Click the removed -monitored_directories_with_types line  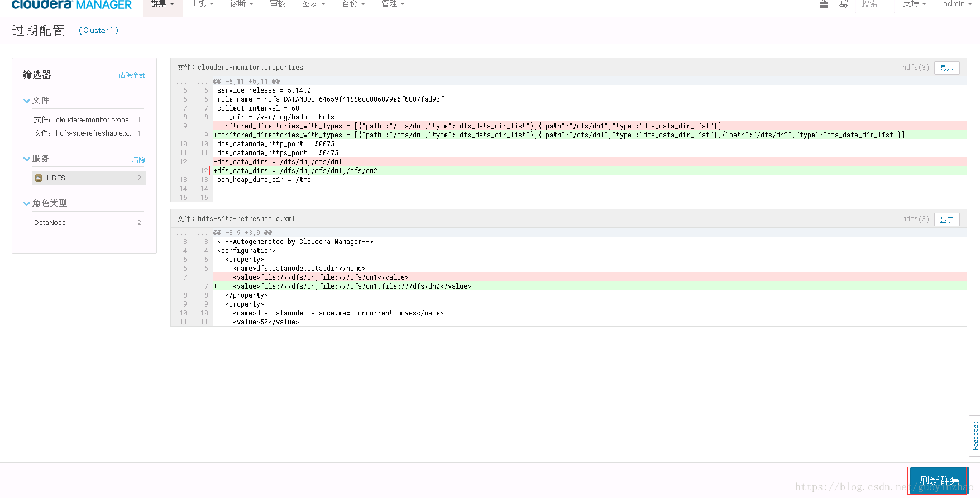click(590, 126)
